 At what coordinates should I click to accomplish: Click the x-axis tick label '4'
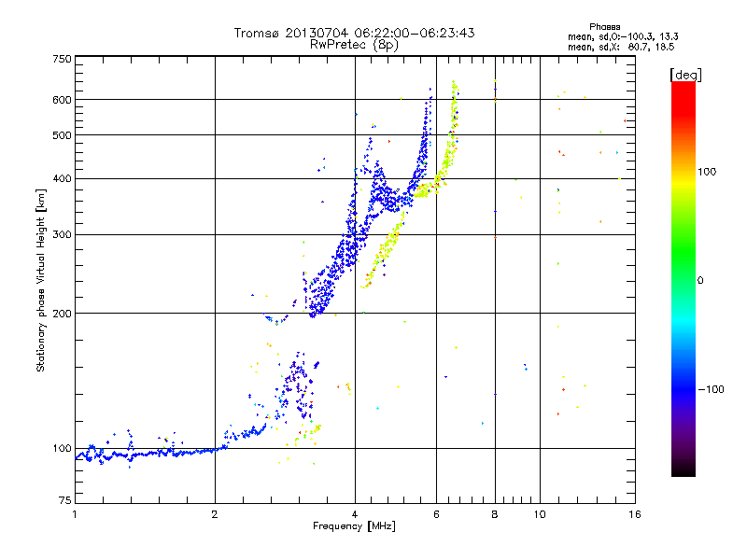[x=355, y=514]
